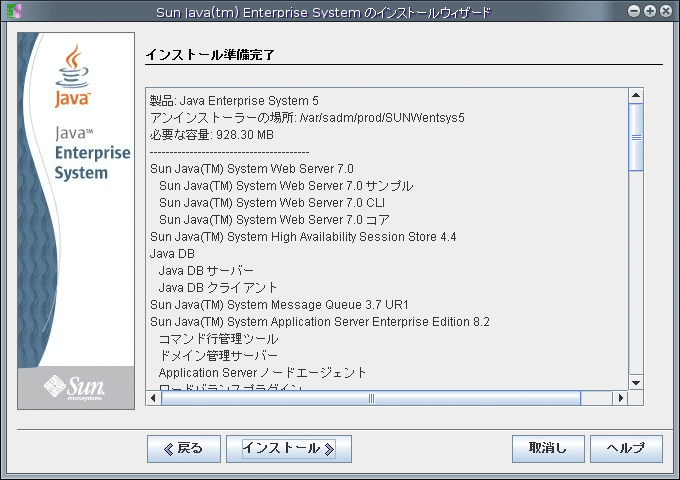Select the line 製品: Java Enterprise System 5
This screenshot has width=680, height=480.
point(234,101)
